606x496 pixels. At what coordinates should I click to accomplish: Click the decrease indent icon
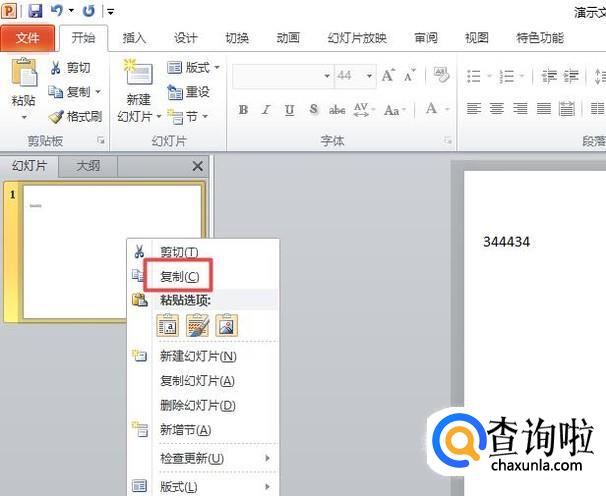(x=548, y=76)
